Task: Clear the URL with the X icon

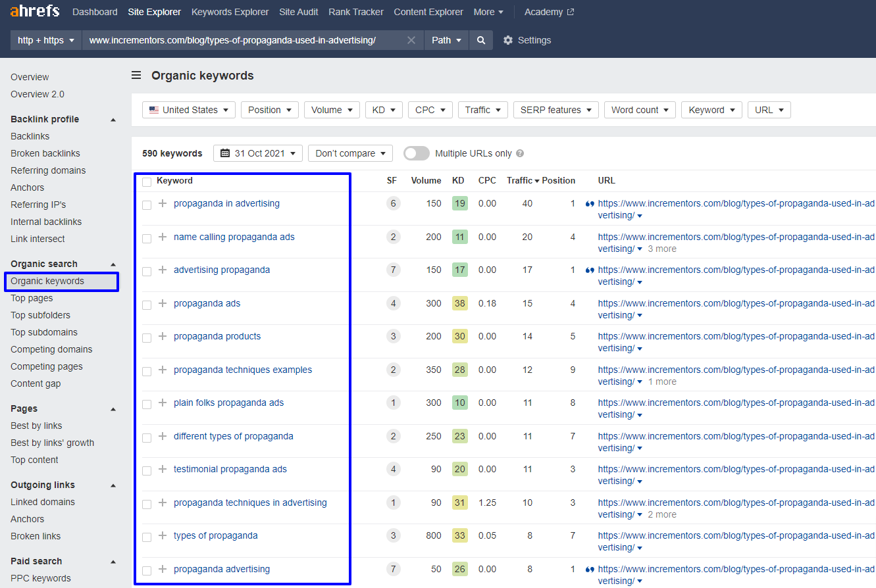Action: 411,40
